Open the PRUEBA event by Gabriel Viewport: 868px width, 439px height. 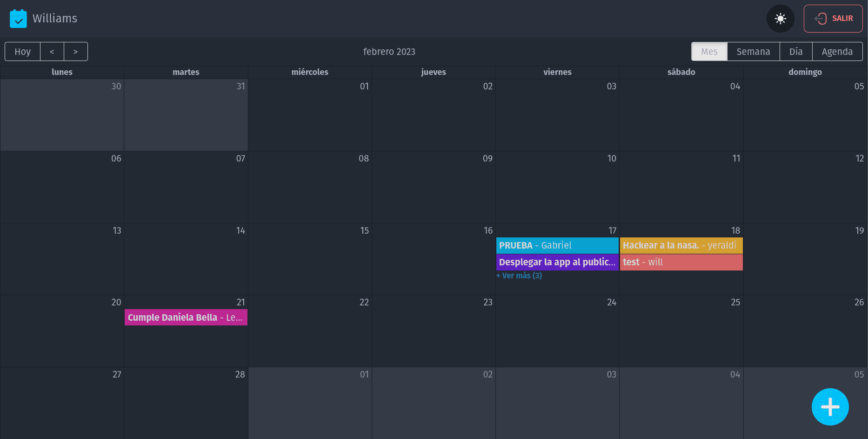pyautogui.click(x=557, y=245)
